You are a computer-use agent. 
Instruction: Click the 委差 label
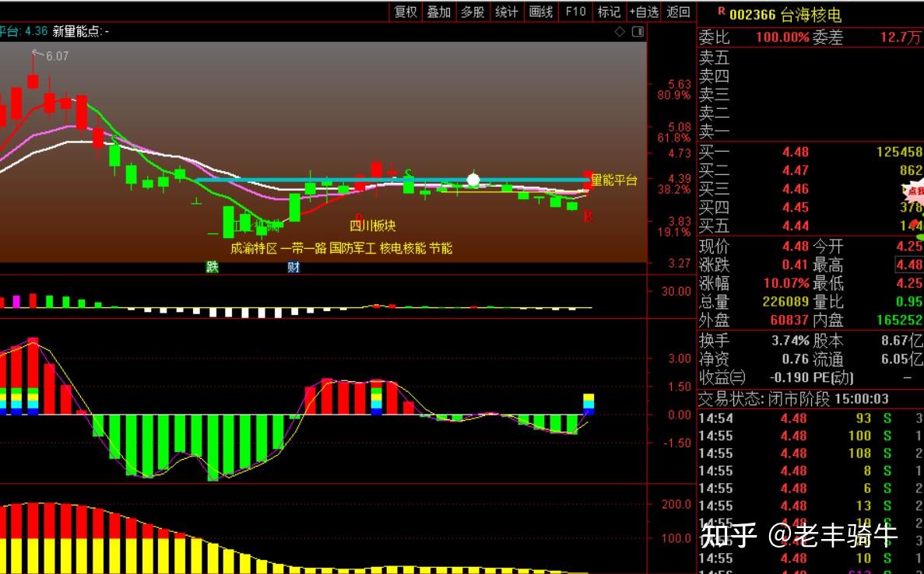pyautogui.click(x=830, y=37)
